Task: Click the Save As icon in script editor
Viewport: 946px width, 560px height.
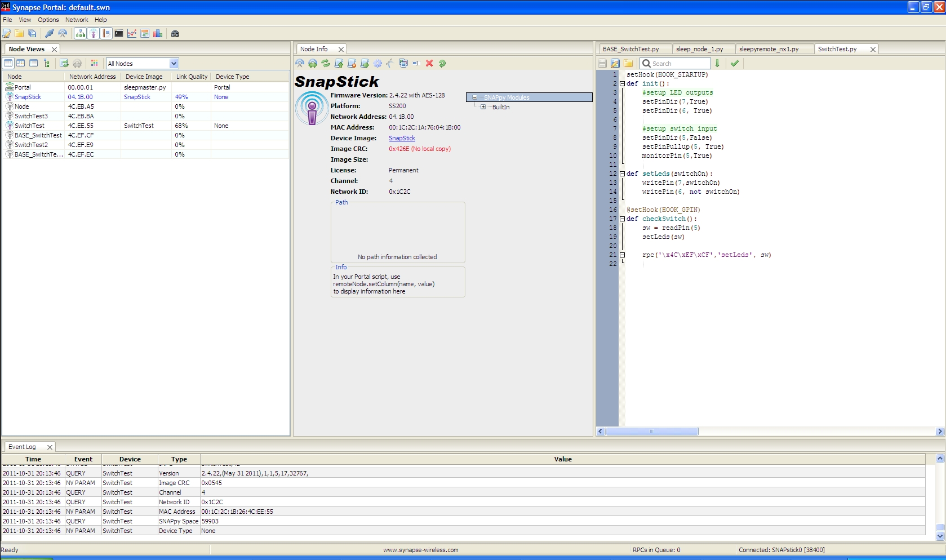Action: [615, 64]
